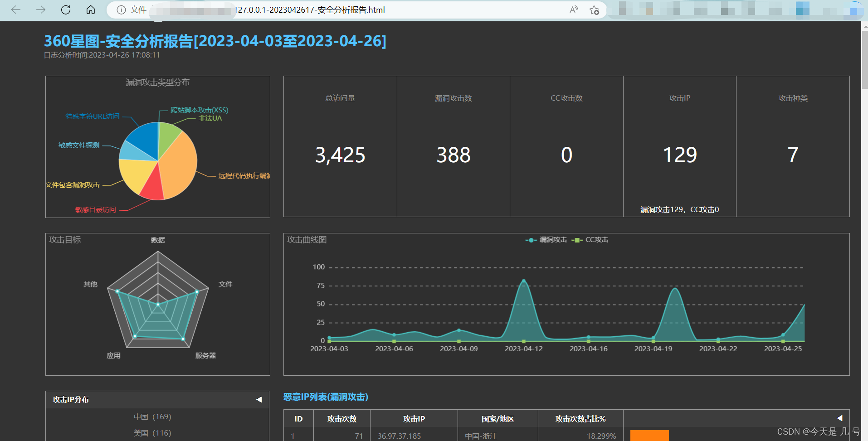
Task: Click the 中国 (169) entry in IP distribution
Action: click(x=152, y=417)
